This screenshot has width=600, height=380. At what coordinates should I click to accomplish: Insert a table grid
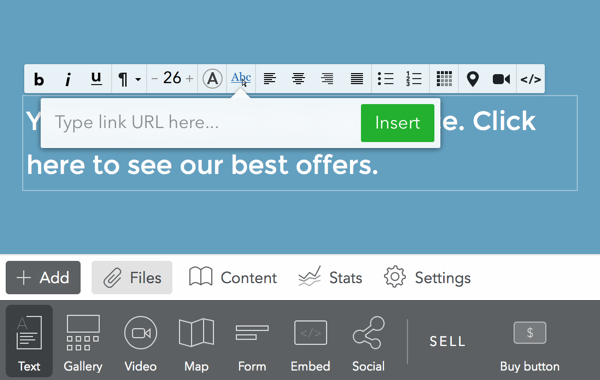(444, 79)
